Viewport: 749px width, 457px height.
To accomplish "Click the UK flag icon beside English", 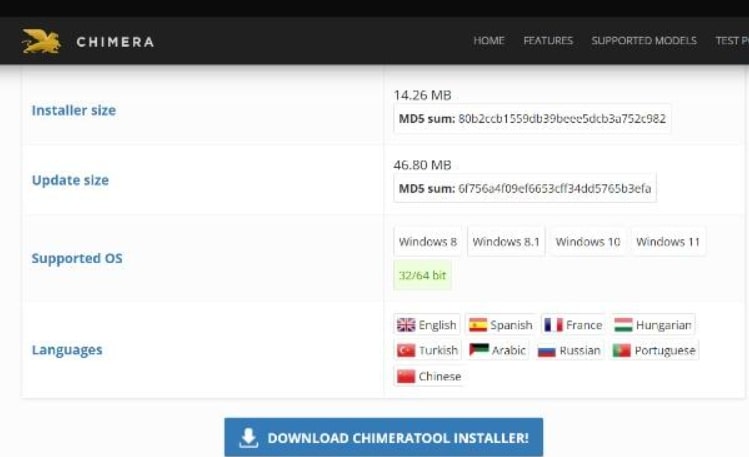I will [406, 325].
